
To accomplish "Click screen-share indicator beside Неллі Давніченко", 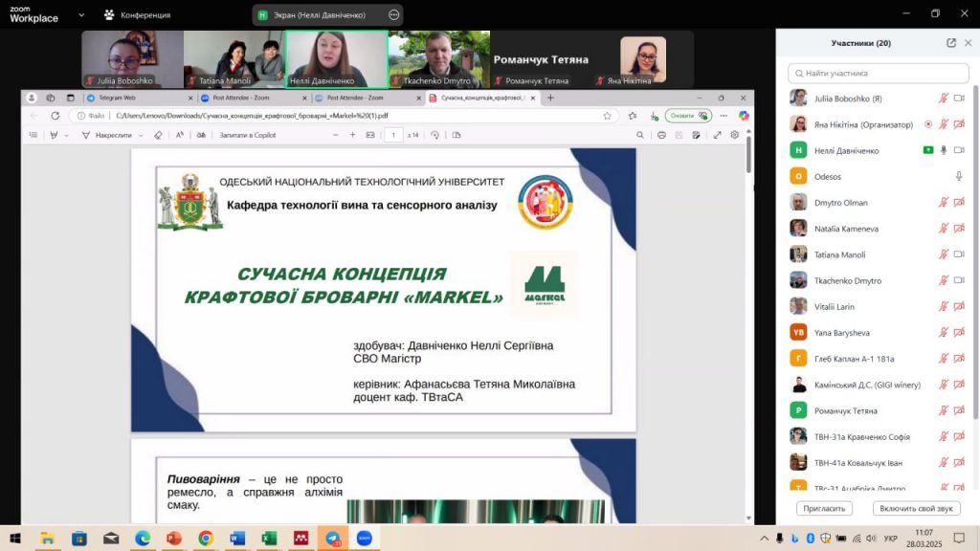I will (928, 150).
